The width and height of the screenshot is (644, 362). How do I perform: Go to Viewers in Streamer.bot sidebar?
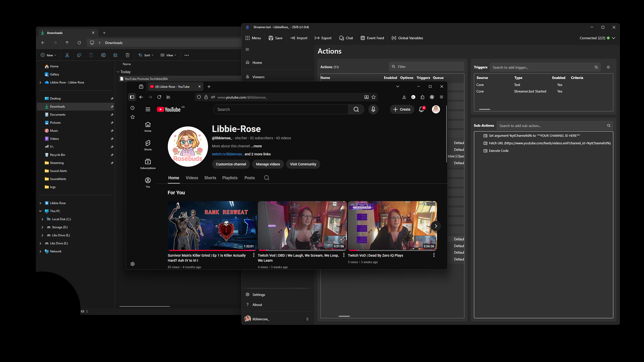point(258,77)
